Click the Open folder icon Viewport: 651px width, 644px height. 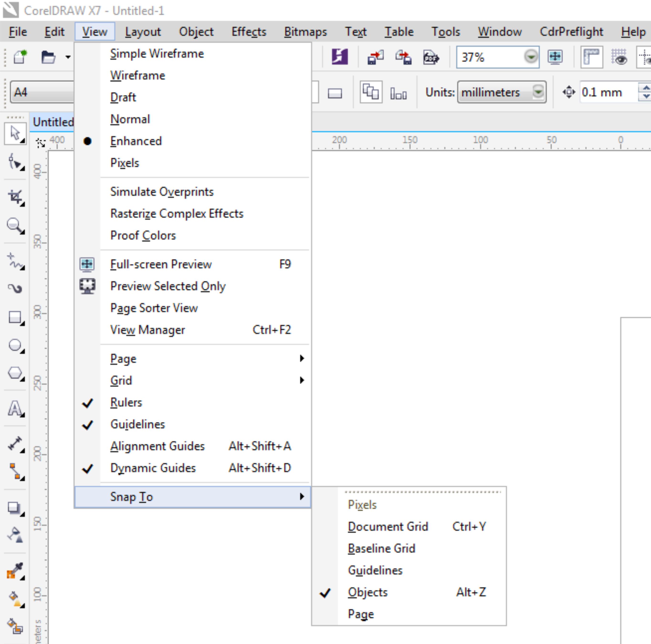tap(48, 57)
